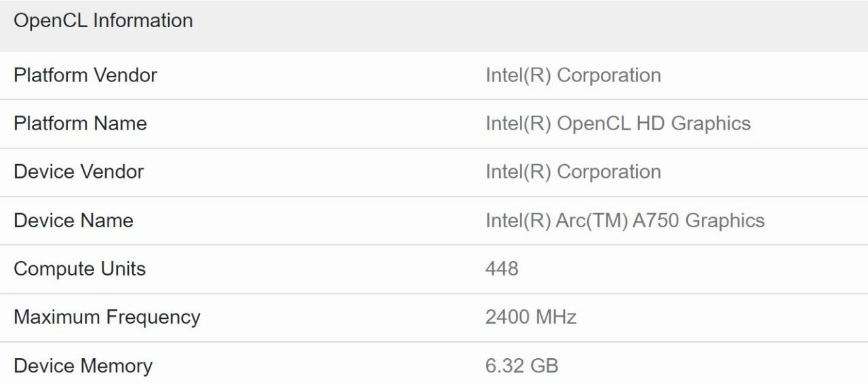This screenshot has height=384, width=868.
Task: Select the 2400 MHz frequency value
Action: (531, 317)
